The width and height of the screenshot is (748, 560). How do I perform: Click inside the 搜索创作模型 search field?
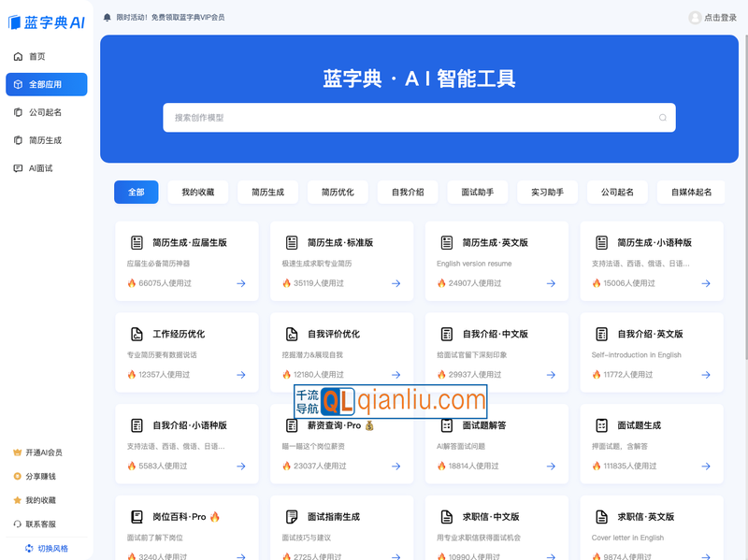[374, 117]
